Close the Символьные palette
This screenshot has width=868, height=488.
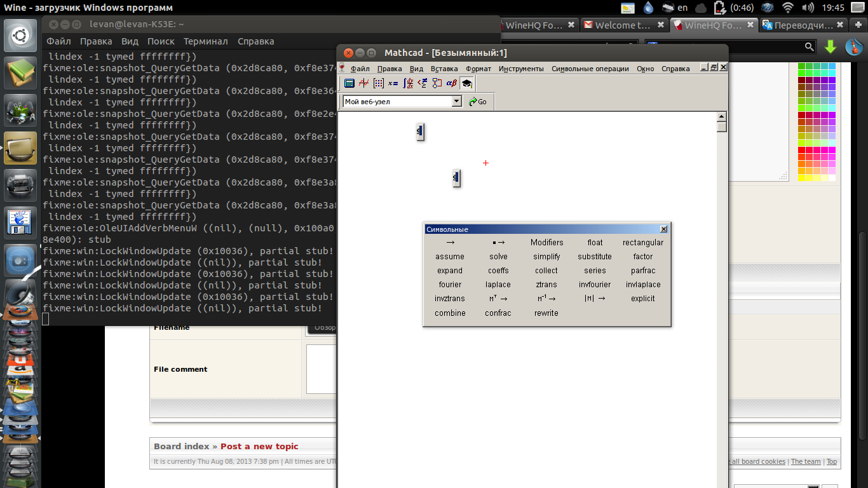click(x=663, y=229)
